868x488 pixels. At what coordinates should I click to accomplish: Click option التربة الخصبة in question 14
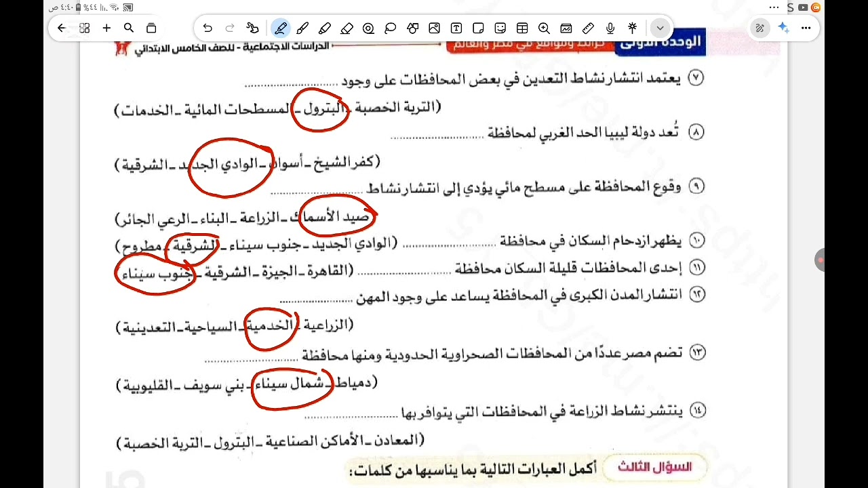[163, 443]
